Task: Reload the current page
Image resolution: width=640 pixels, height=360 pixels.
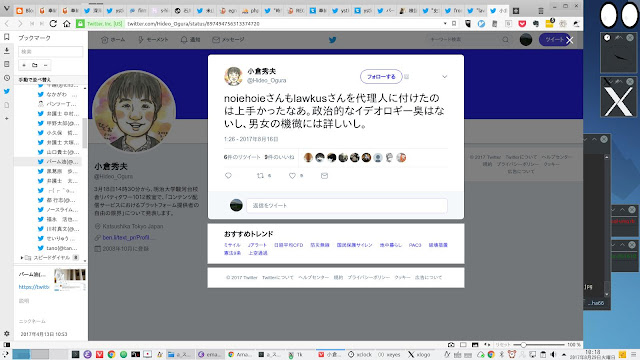Action: (53, 24)
